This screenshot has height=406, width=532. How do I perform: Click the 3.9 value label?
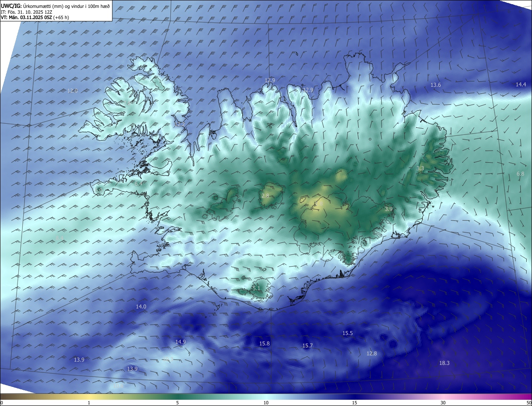389,209
